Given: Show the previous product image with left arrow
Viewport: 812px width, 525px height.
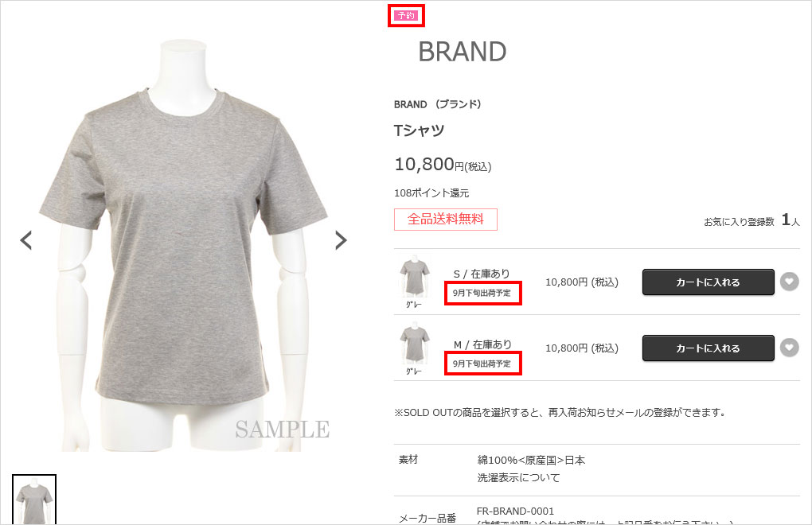Looking at the screenshot, I should (26, 240).
